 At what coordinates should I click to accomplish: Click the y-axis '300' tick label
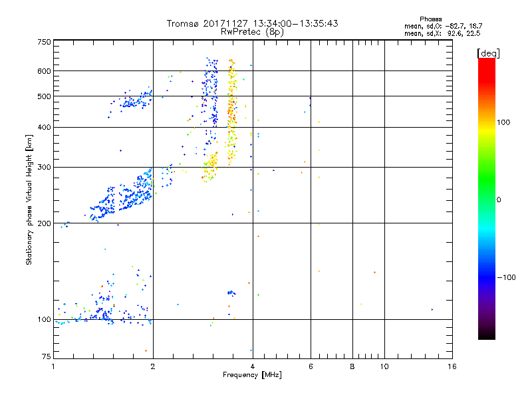tap(44, 167)
